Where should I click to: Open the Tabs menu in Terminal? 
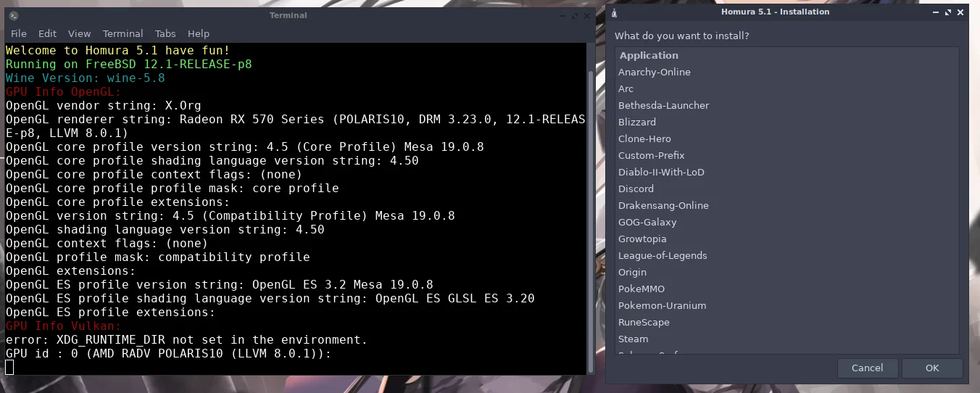click(165, 33)
